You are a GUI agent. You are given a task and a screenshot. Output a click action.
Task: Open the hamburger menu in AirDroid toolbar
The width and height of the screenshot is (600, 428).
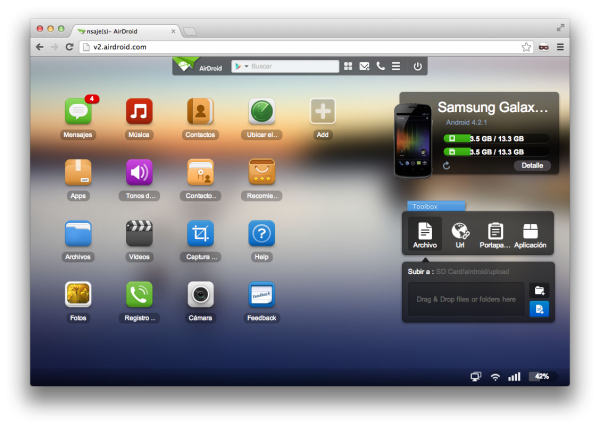tap(396, 67)
